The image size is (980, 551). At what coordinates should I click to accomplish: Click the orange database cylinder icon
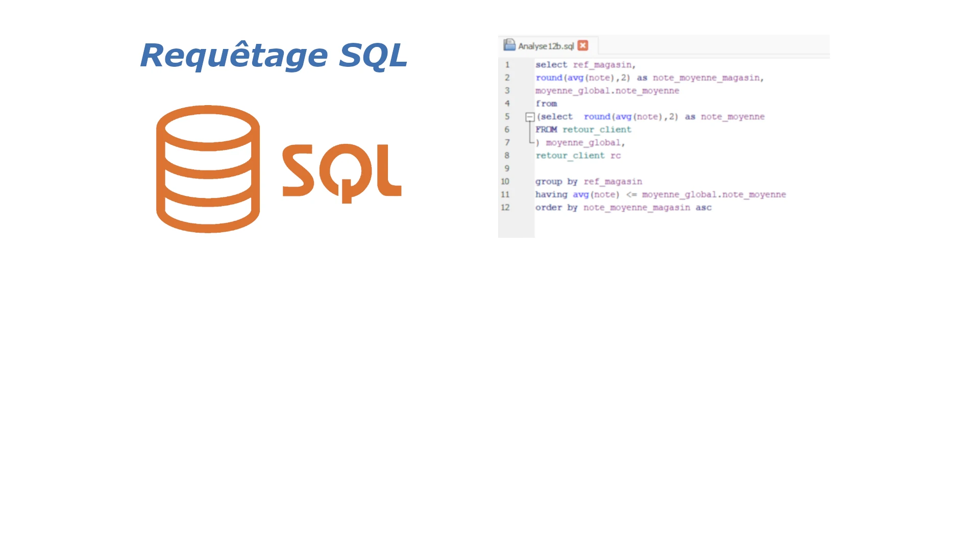(208, 169)
